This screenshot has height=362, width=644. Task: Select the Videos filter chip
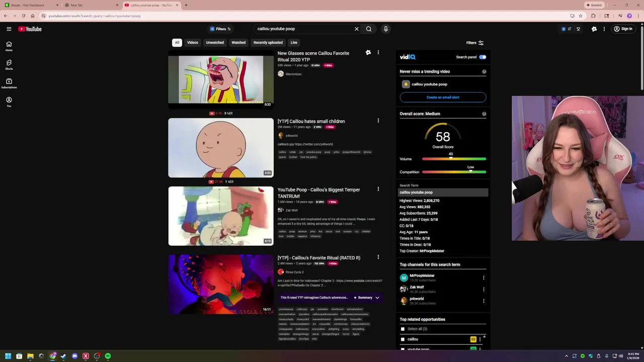pyautogui.click(x=193, y=43)
